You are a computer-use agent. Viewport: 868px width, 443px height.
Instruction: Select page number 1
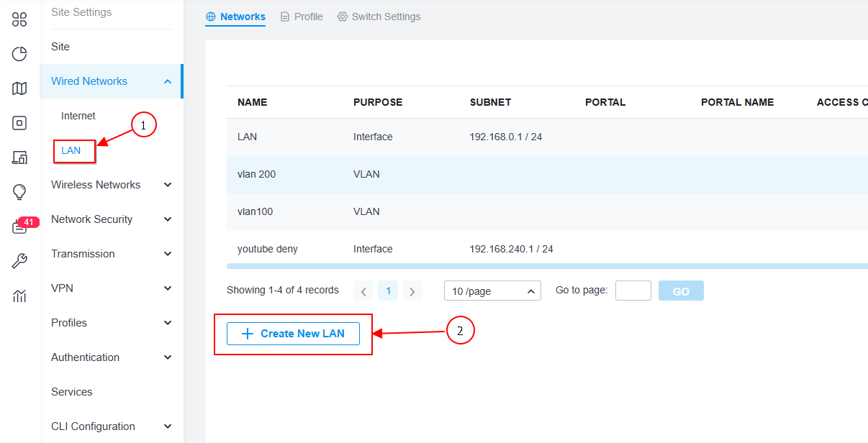click(x=388, y=291)
